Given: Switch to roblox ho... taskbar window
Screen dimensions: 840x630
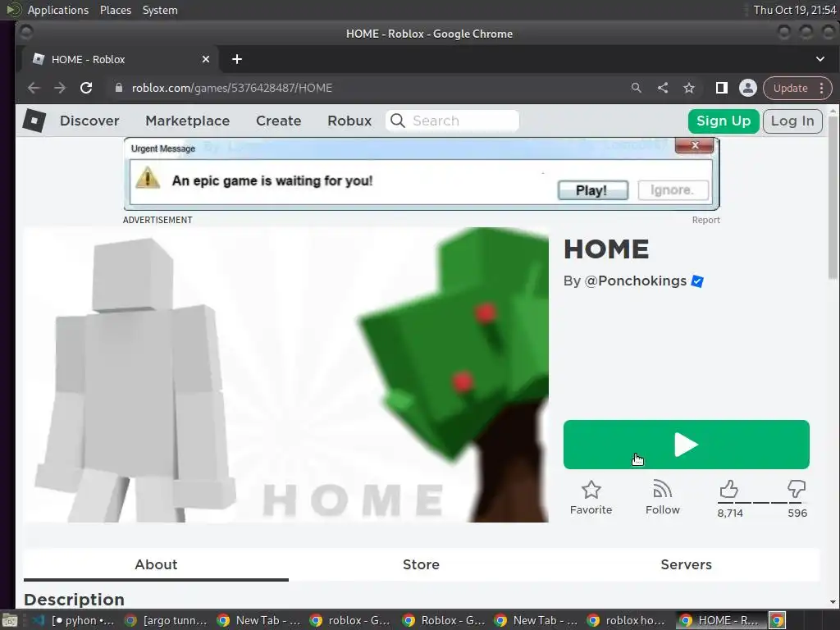Looking at the screenshot, I should (627, 620).
